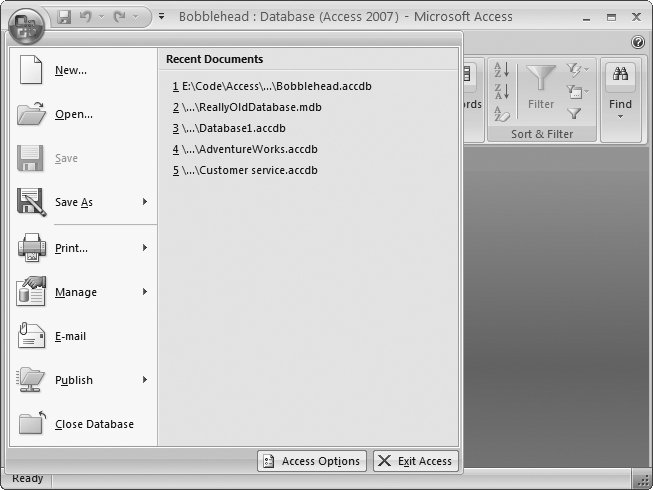The width and height of the screenshot is (653, 490).
Task: Click the New blank document icon
Action: pyautogui.click(x=32, y=70)
